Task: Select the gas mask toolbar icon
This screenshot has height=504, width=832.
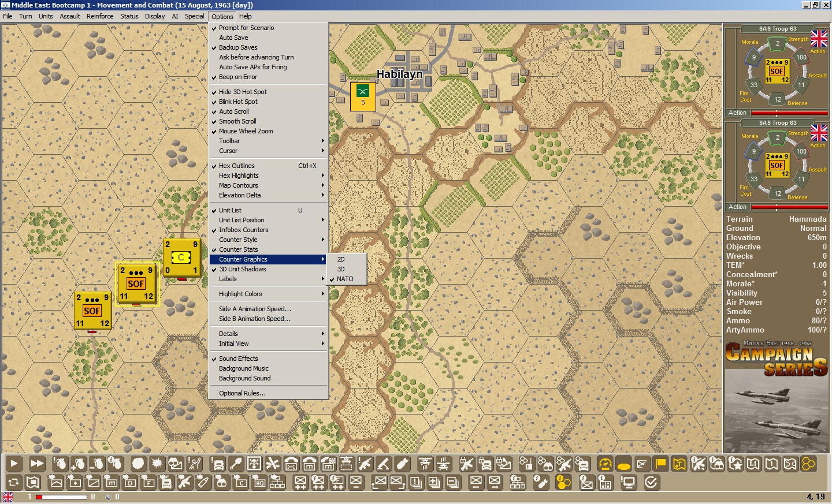Action: click(175, 463)
